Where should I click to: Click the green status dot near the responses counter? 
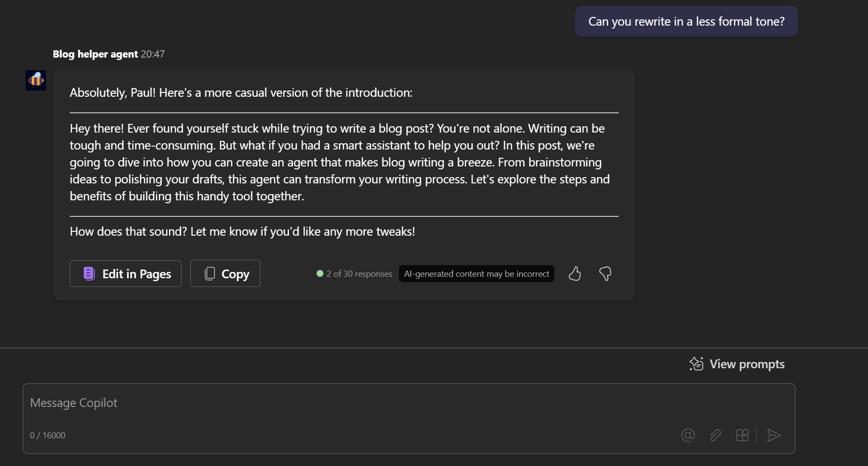click(320, 273)
